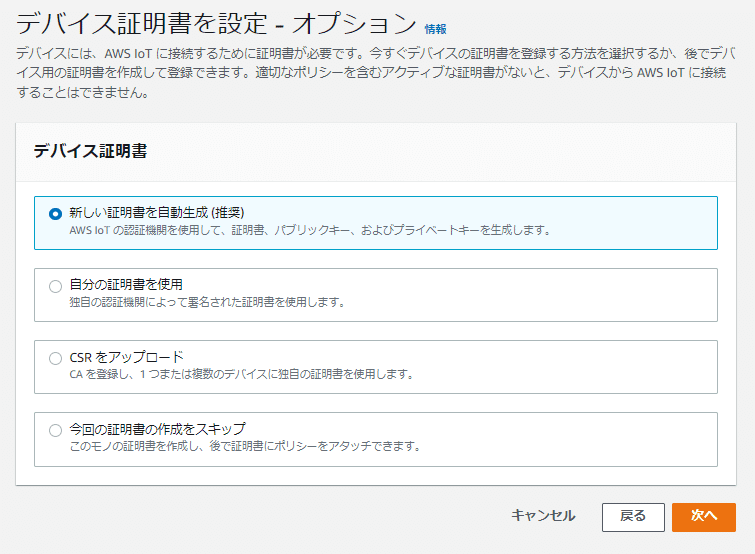Select the 新しい証明書を自動生成 (推奨) radio button
The image size is (755, 554).
pyautogui.click(x=55, y=214)
